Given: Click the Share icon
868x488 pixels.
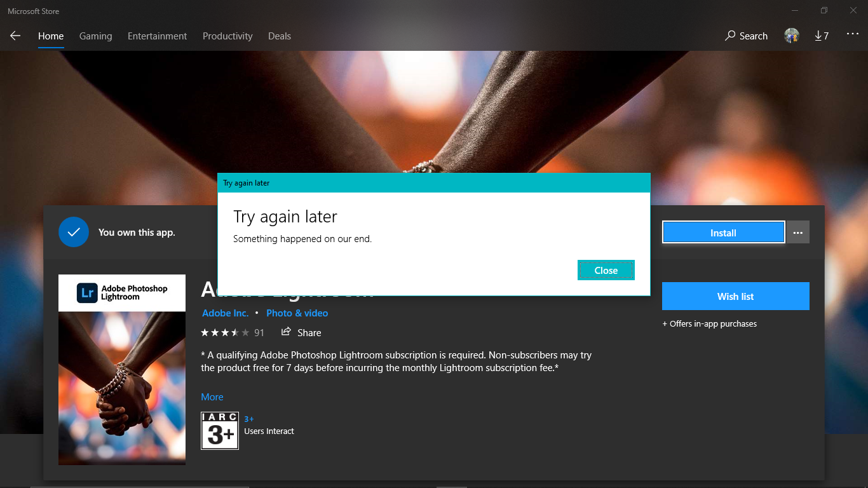Looking at the screenshot, I should point(286,332).
